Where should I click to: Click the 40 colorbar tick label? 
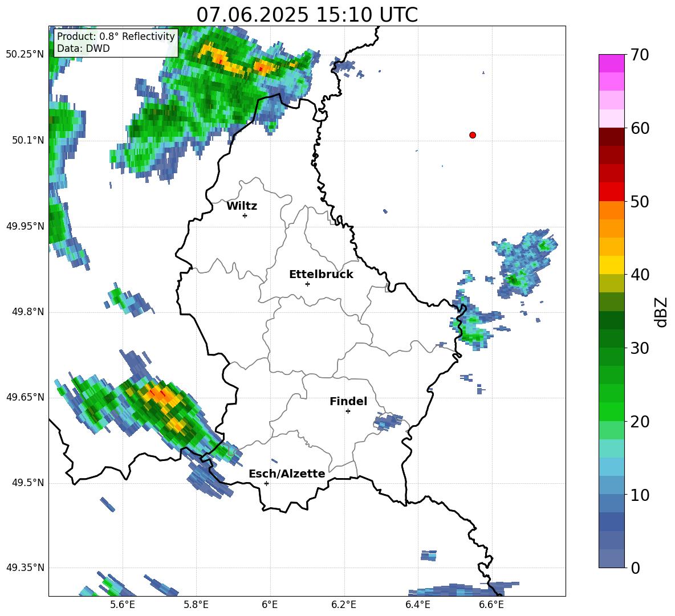(x=640, y=275)
